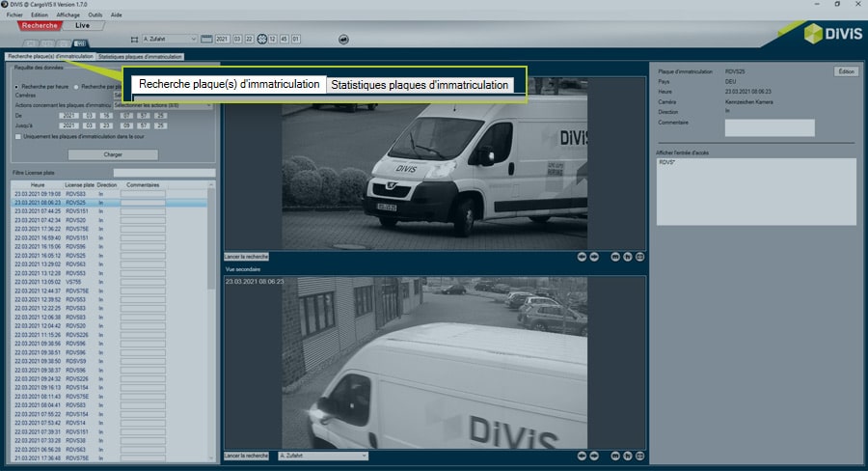Click the 'Afficher l'entrée d'accès' RDVS* box
This screenshot has width=868, height=471.
756,192
